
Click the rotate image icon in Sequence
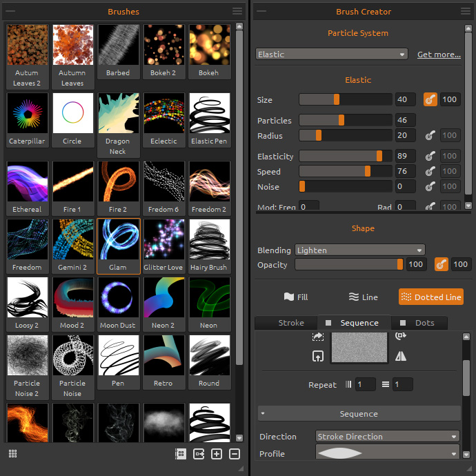[x=401, y=337]
